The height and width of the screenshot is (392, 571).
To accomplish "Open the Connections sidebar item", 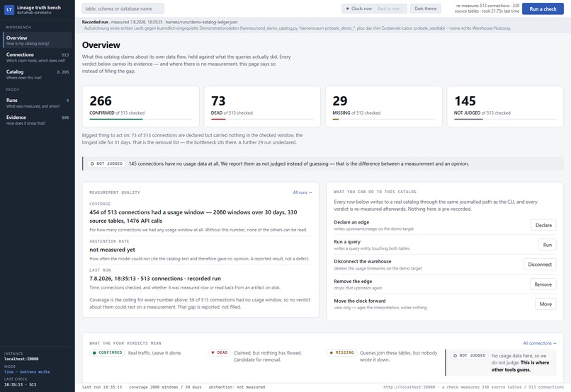I will click(37, 57).
